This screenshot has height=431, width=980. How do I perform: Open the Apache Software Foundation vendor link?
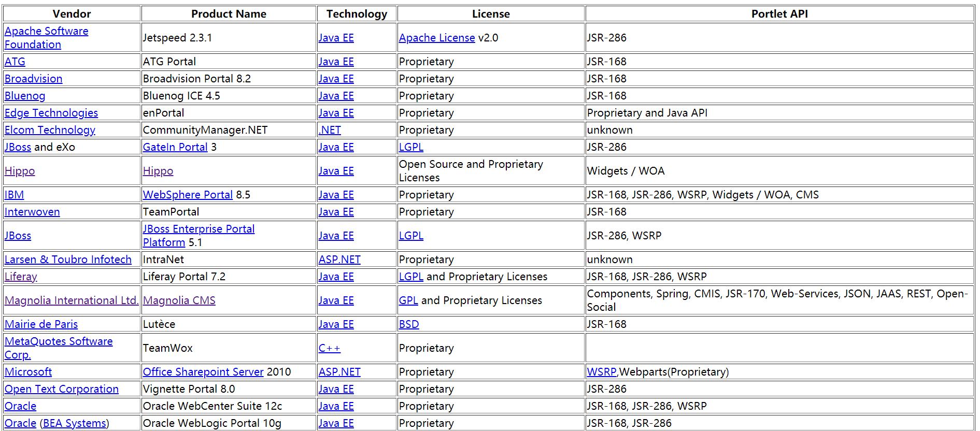(x=46, y=38)
